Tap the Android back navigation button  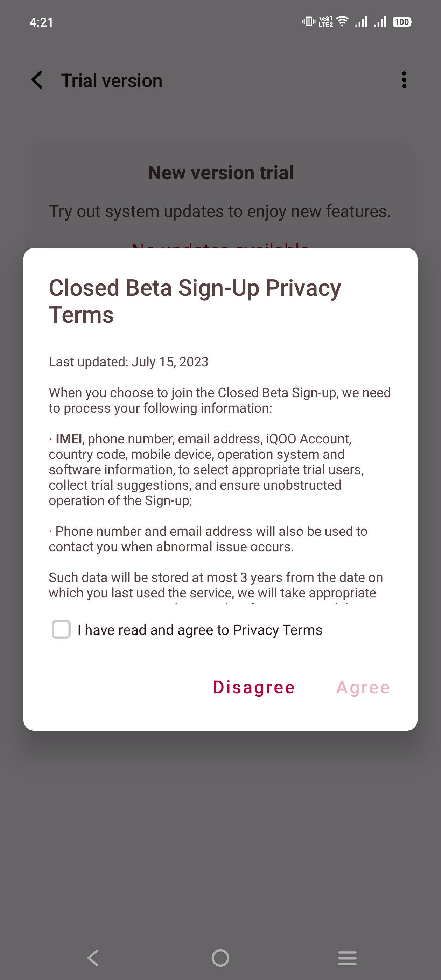[93, 958]
